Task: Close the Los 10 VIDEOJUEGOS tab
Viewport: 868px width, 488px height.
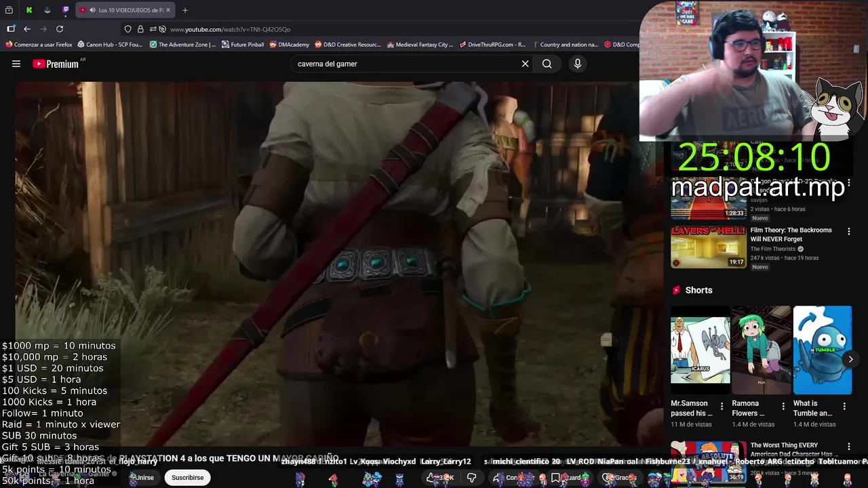Action: click(x=168, y=10)
